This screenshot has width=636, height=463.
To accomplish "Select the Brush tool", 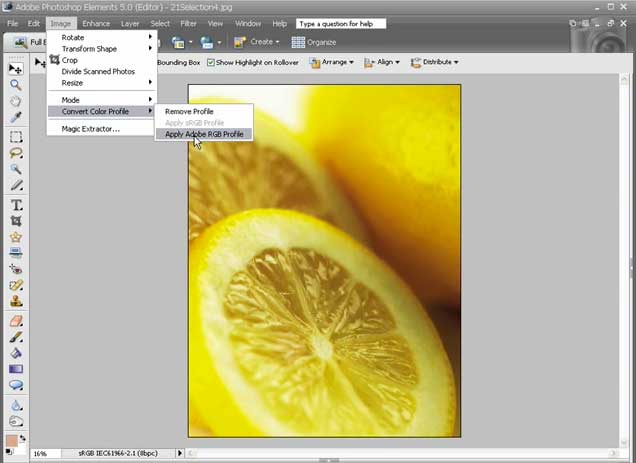I will (x=16, y=337).
